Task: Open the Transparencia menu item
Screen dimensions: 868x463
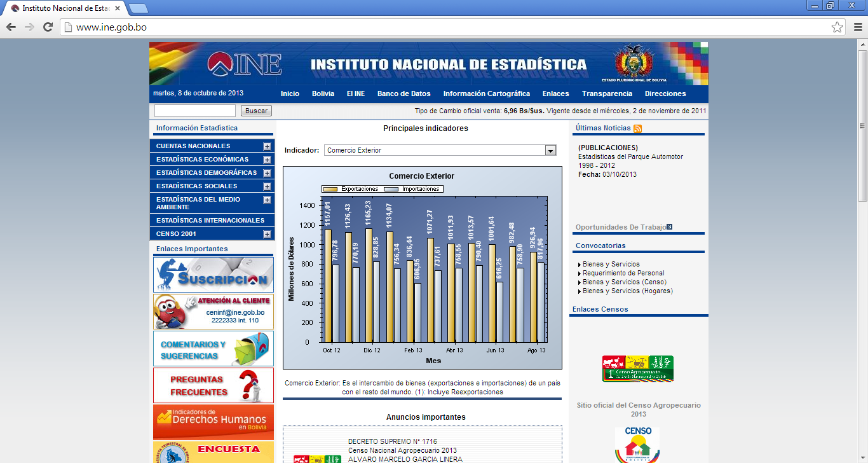Action: coord(607,93)
